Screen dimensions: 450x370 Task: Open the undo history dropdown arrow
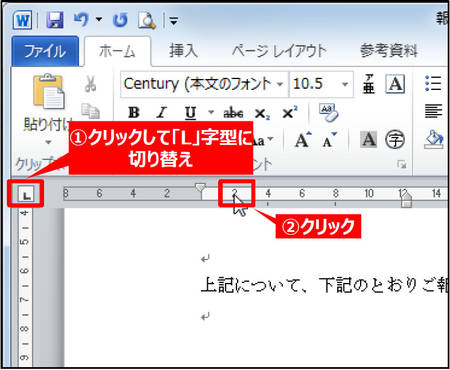(99, 20)
